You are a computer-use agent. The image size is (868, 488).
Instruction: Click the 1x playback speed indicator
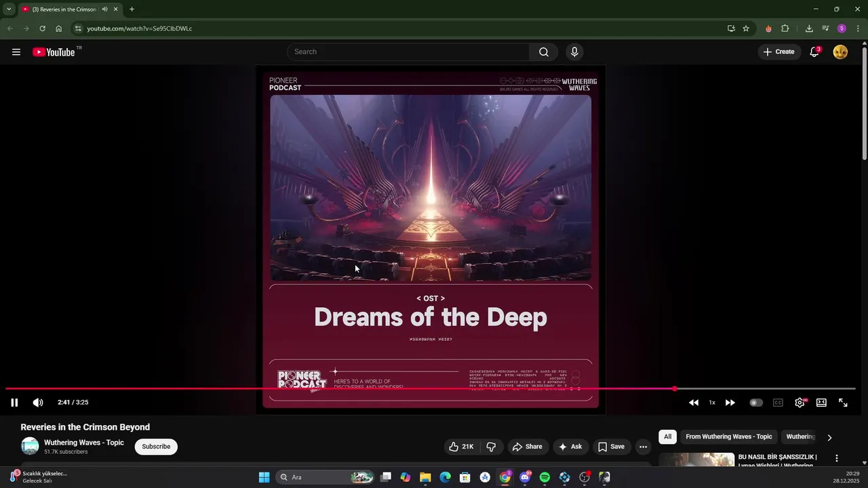(x=712, y=403)
